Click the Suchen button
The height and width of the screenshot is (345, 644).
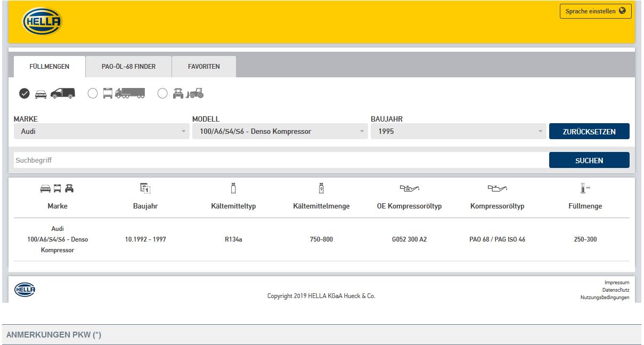[x=589, y=160]
